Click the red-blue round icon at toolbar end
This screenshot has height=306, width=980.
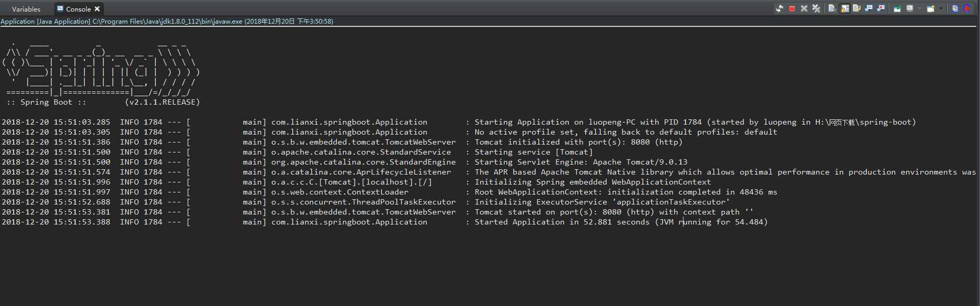967,8
